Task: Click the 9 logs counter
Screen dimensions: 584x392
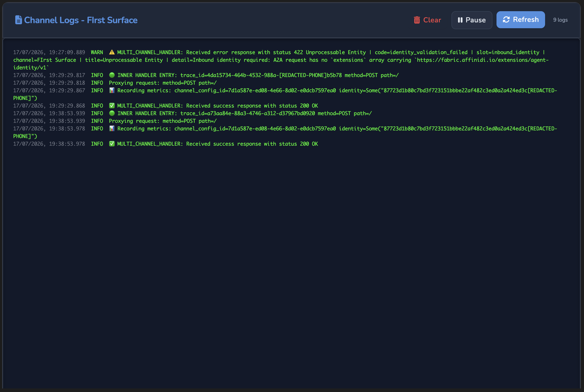Action: (x=560, y=20)
